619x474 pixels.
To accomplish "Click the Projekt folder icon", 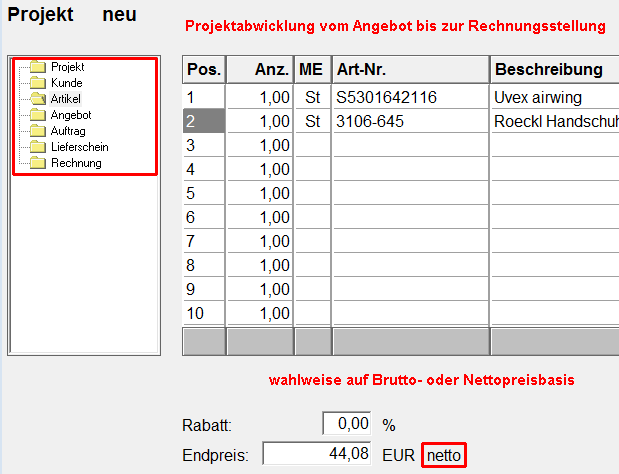I will pos(38,67).
